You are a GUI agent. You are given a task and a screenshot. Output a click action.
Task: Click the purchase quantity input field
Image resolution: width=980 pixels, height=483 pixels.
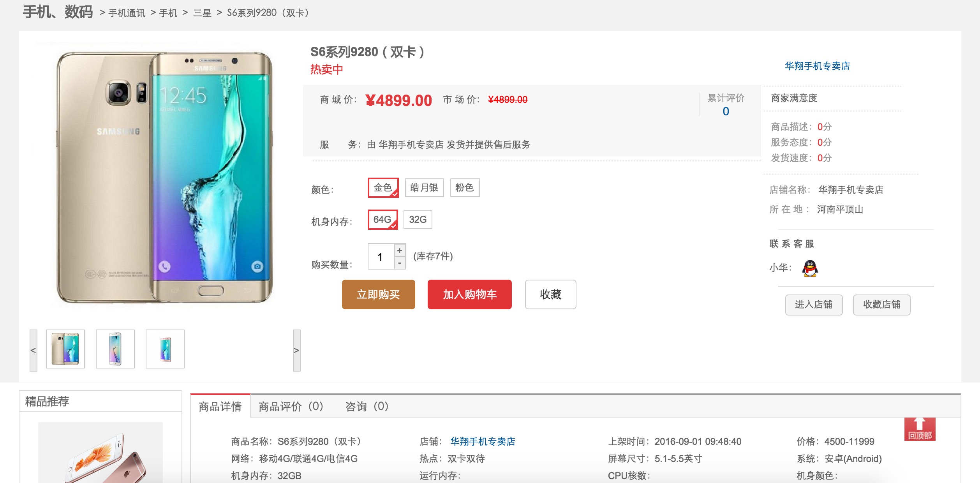[381, 257]
